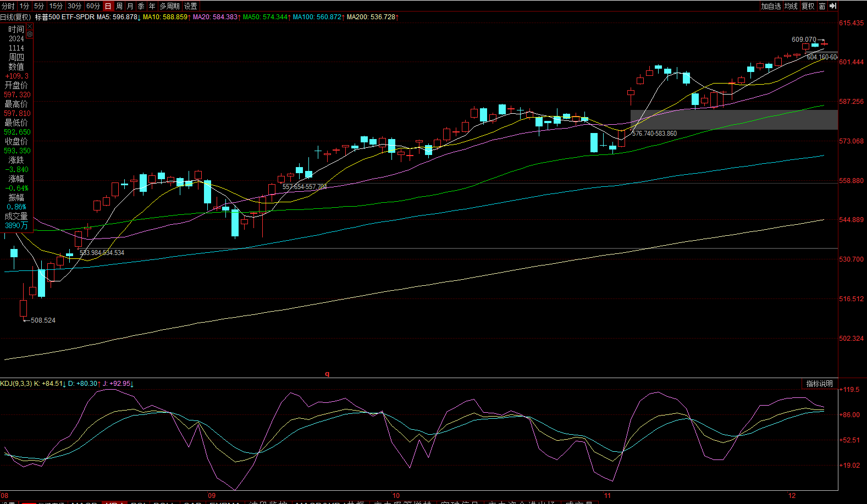Toggle 复权 price adjustment mode

(808, 6)
